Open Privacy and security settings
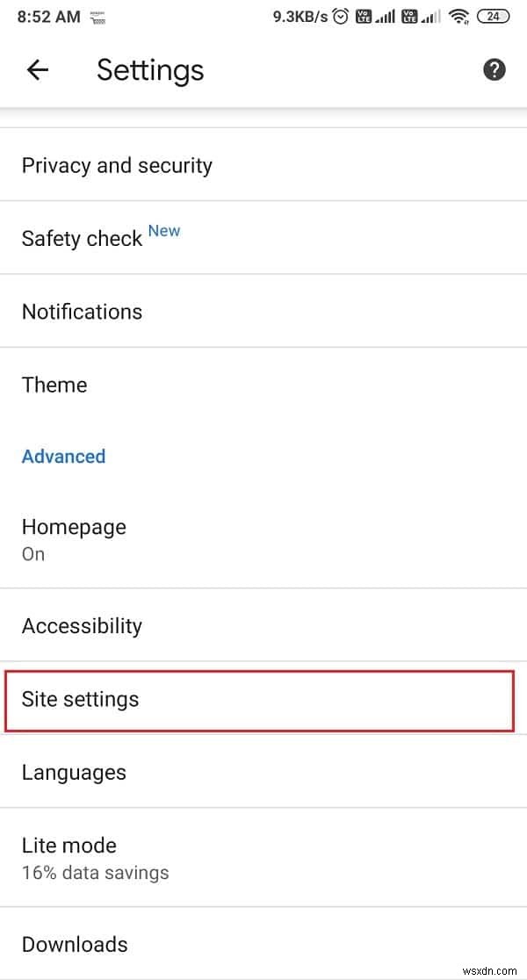527x980 pixels. [x=117, y=165]
